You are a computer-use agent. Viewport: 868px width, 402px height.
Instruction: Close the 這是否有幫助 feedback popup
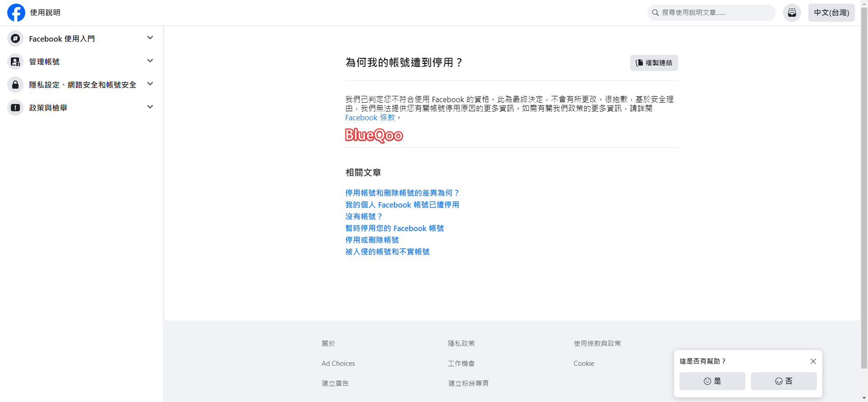[x=813, y=361]
